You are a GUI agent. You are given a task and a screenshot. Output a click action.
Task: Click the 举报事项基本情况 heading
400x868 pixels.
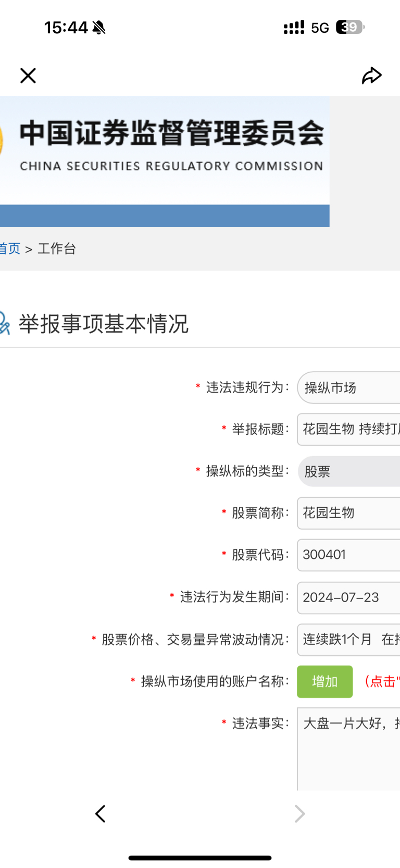pyautogui.click(x=104, y=324)
